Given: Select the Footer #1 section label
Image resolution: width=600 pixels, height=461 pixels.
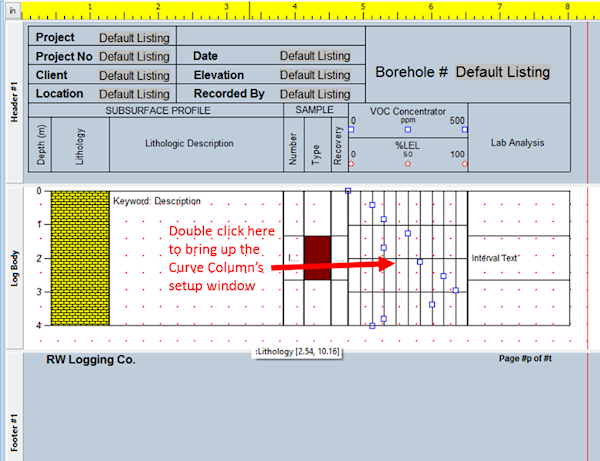Looking at the screenshot, I should (x=14, y=441).
